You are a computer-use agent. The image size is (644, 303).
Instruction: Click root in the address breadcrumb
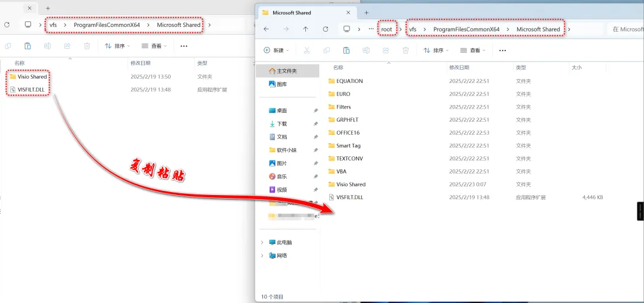pos(386,29)
